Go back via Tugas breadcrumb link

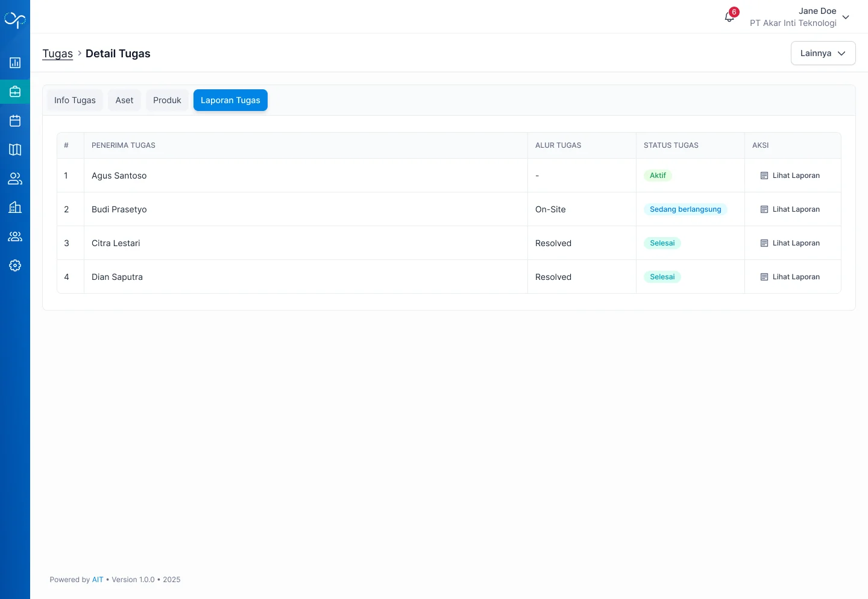click(x=57, y=54)
